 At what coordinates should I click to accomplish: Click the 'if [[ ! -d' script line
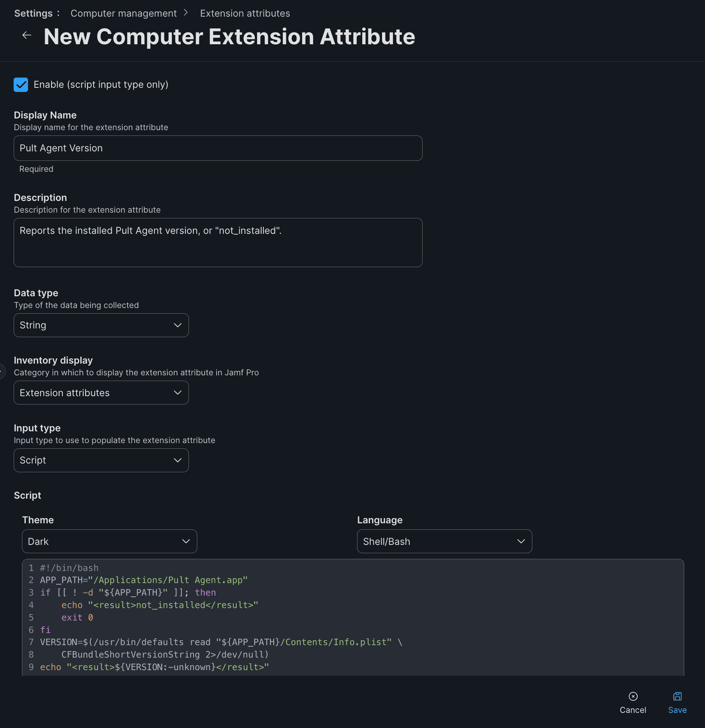128,593
